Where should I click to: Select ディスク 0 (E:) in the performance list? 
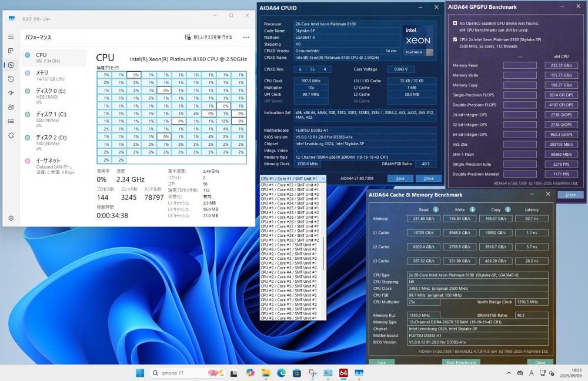pyautogui.click(x=54, y=96)
